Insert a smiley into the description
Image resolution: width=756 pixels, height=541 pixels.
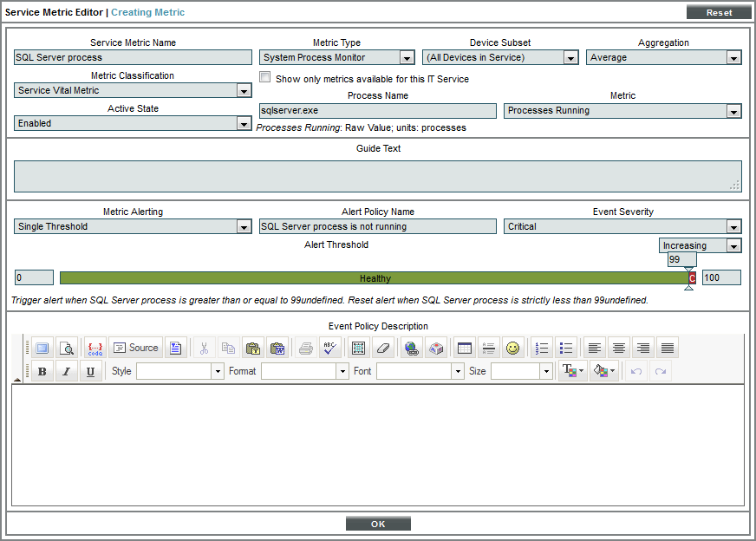[x=512, y=347]
